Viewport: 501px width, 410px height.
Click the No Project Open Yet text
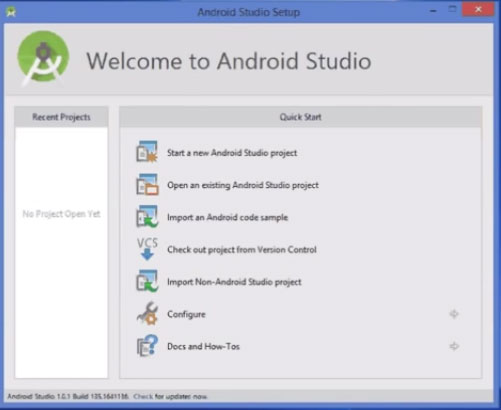pyautogui.click(x=61, y=214)
